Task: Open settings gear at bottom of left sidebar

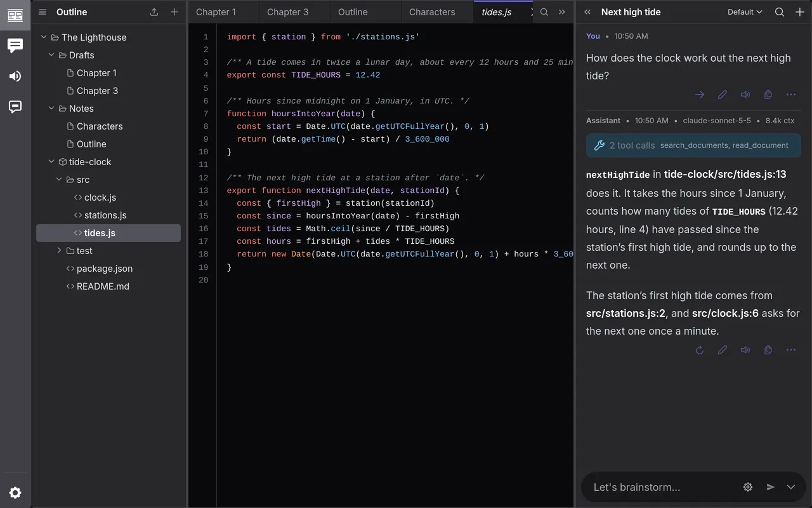Action: [15, 493]
